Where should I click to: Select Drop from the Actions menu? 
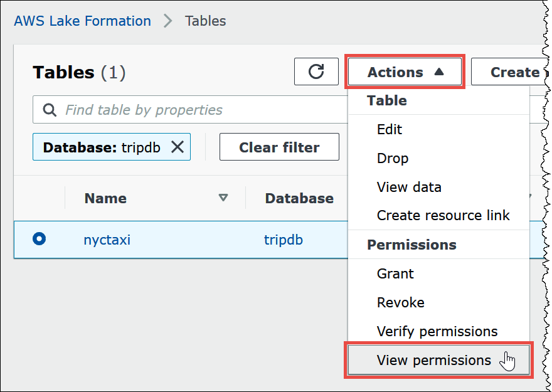(x=392, y=158)
